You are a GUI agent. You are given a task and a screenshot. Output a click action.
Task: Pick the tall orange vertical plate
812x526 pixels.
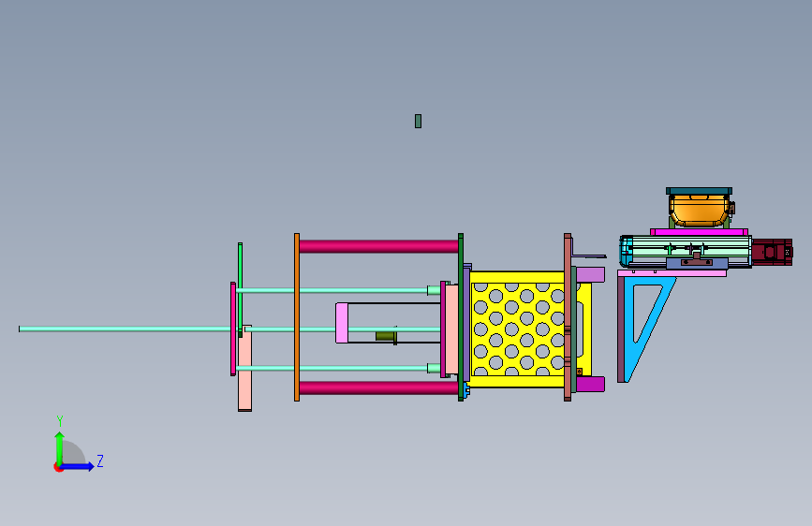[297, 317]
